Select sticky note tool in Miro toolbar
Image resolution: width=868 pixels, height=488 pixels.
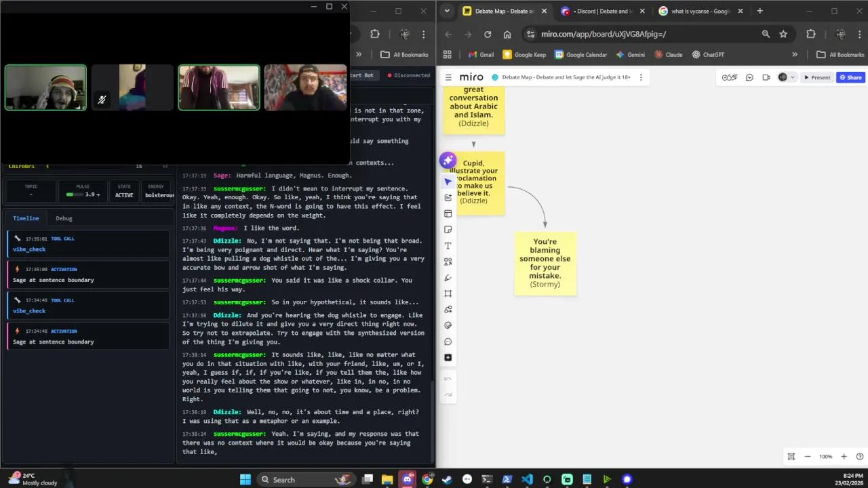(448, 230)
